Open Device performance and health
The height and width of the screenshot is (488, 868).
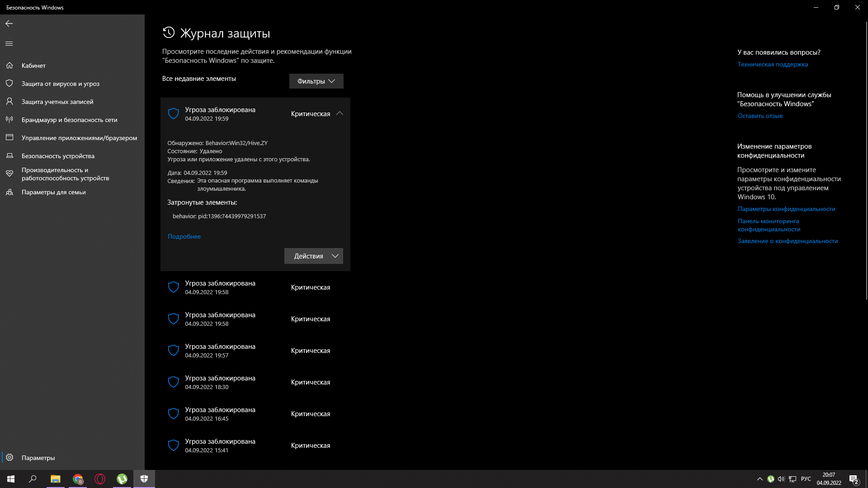click(x=65, y=174)
